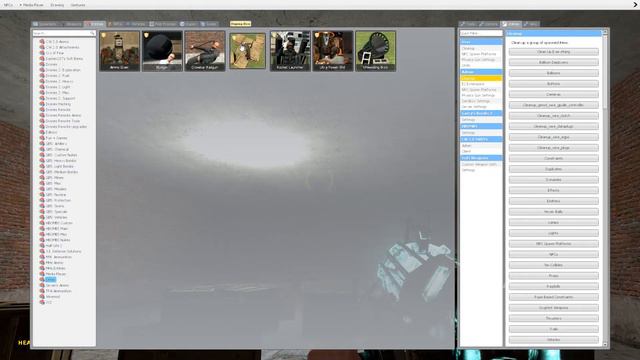Click the Dupes tab icon
Viewport: 640px width, 360px height.
tap(182, 24)
